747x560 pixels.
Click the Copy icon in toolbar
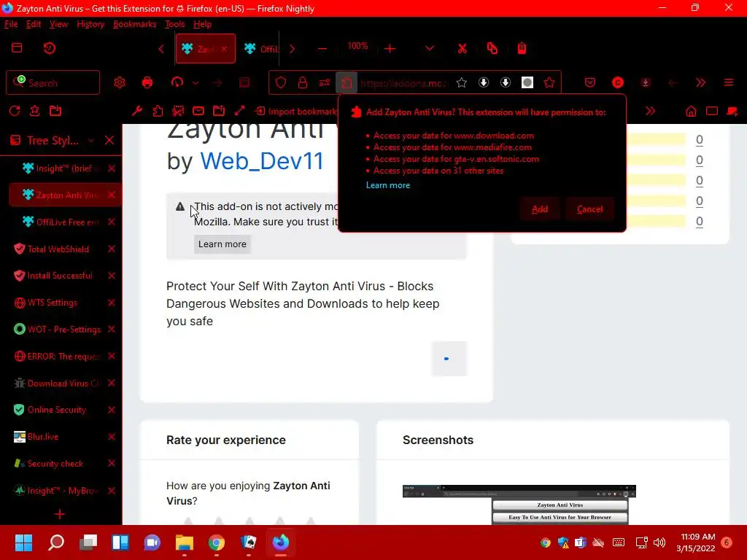coord(492,49)
